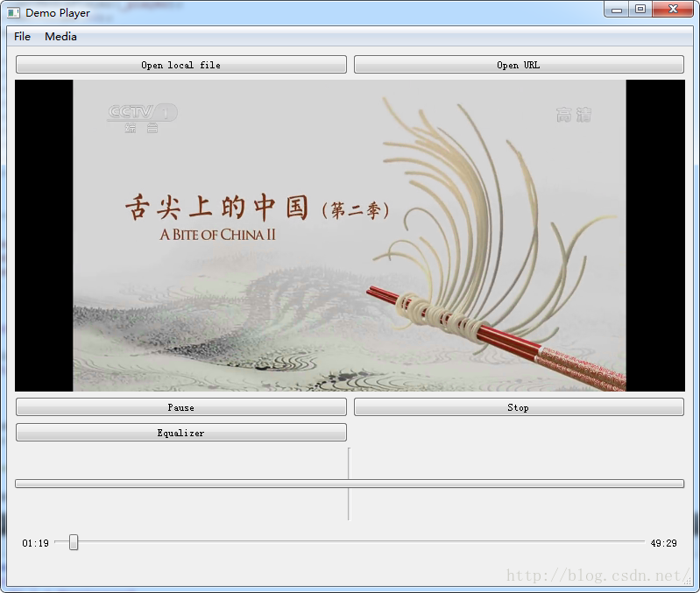Click the Open URL button
The width and height of the screenshot is (700, 593).
[x=519, y=65]
